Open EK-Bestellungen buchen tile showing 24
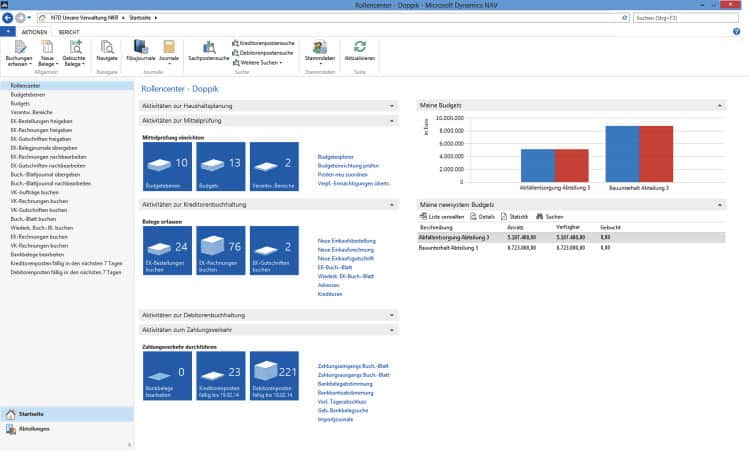Screen dimensions: 750x451 point(167,251)
